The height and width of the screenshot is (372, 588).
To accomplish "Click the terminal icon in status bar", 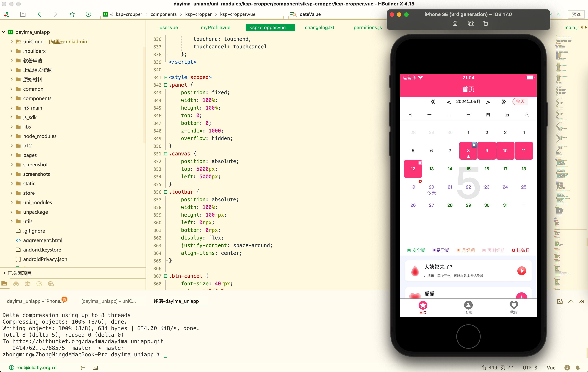I will 95,368.
